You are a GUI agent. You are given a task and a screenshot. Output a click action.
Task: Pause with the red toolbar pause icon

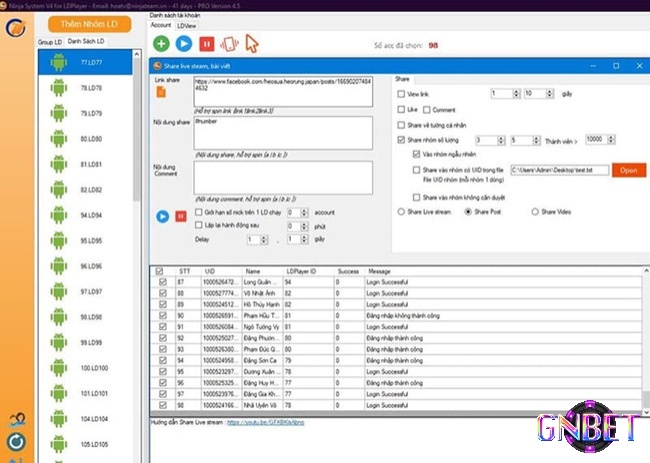206,44
